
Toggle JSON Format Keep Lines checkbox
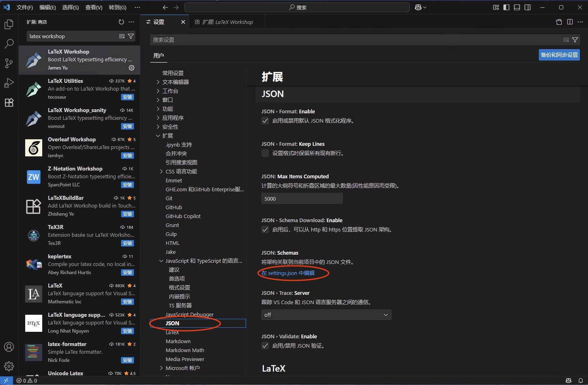(265, 153)
